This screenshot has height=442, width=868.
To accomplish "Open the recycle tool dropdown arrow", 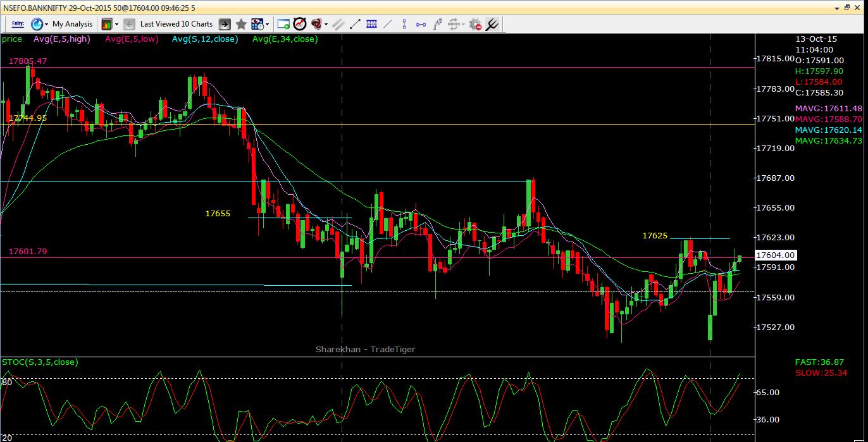I will coord(464,25).
